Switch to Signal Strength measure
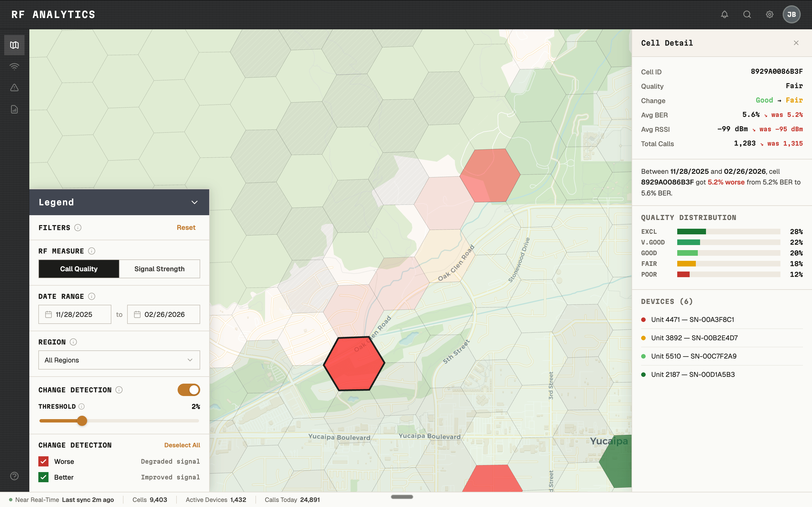 tap(159, 269)
